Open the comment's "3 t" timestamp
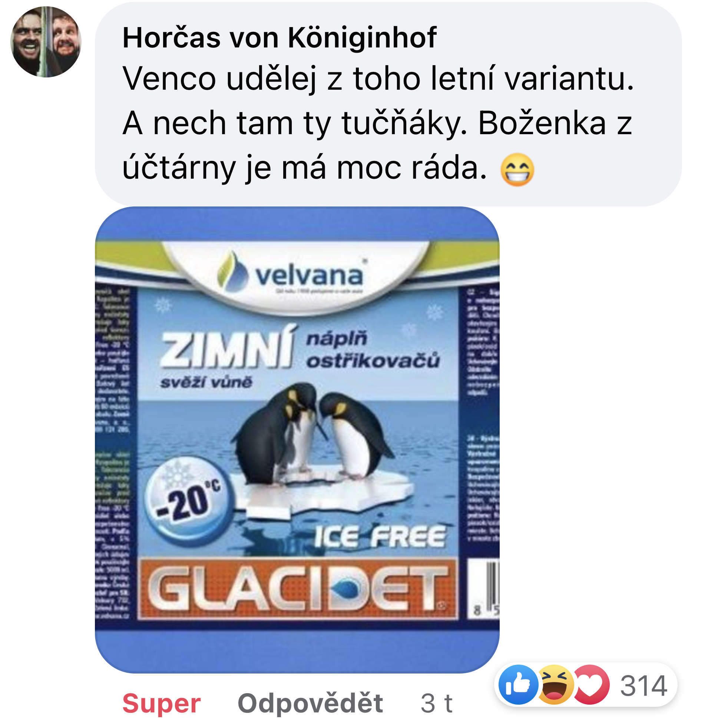Image resolution: width=708 pixels, height=728 pixels. (x=437, y=704)
